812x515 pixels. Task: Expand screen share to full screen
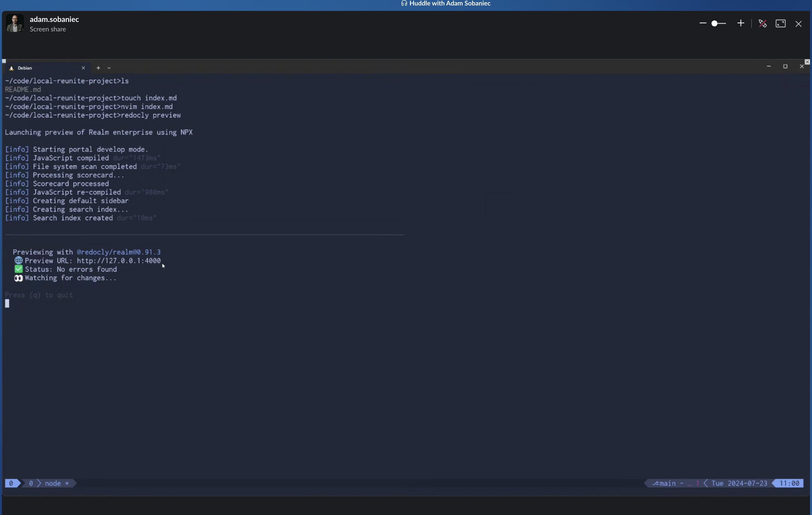pos(781,23)
